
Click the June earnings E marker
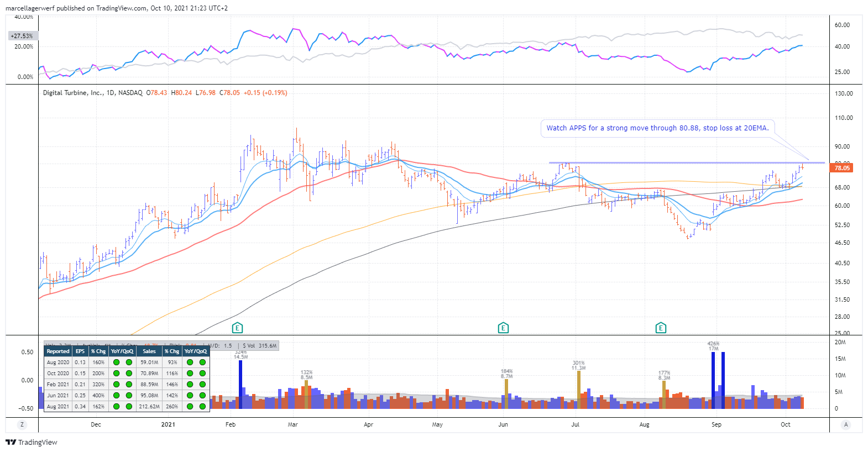503,328
